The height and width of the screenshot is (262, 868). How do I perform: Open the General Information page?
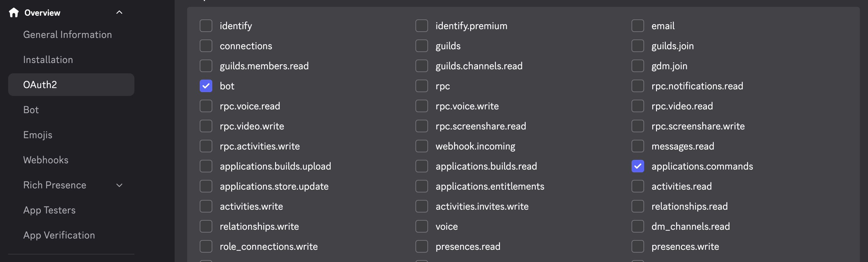[x=68, y=34]
